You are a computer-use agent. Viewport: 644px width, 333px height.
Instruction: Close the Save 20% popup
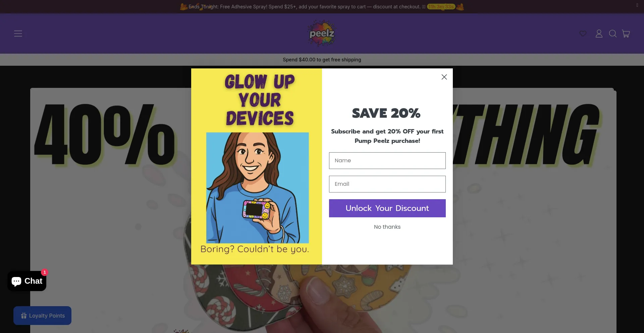[444, 77]
